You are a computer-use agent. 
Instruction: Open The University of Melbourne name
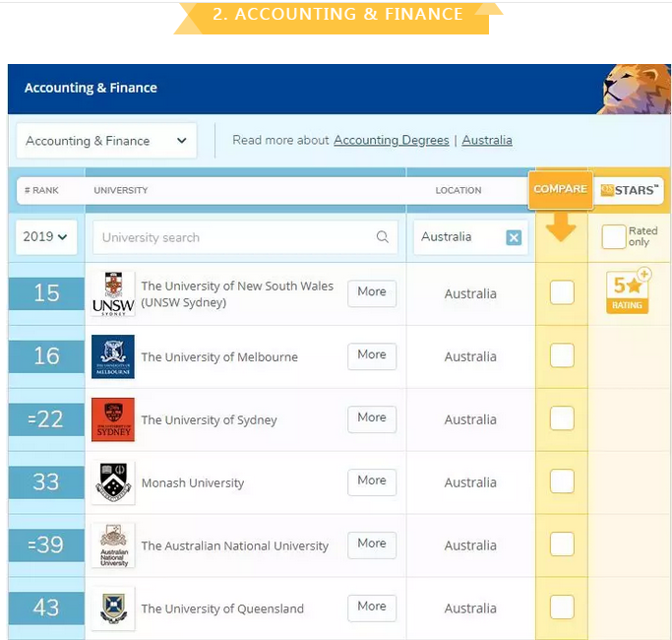[219, 356]
